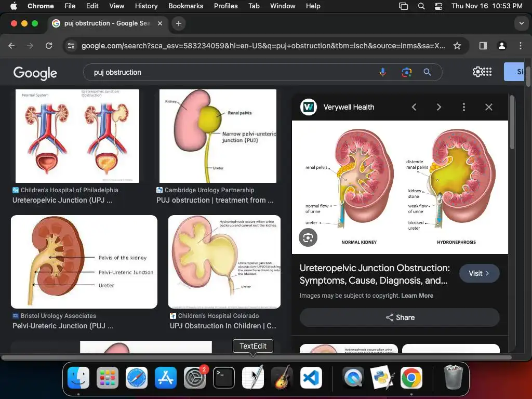This screenshot has width=532, height=399.
Task: Open Stage Manager menu bar icon
Action: 403,6
